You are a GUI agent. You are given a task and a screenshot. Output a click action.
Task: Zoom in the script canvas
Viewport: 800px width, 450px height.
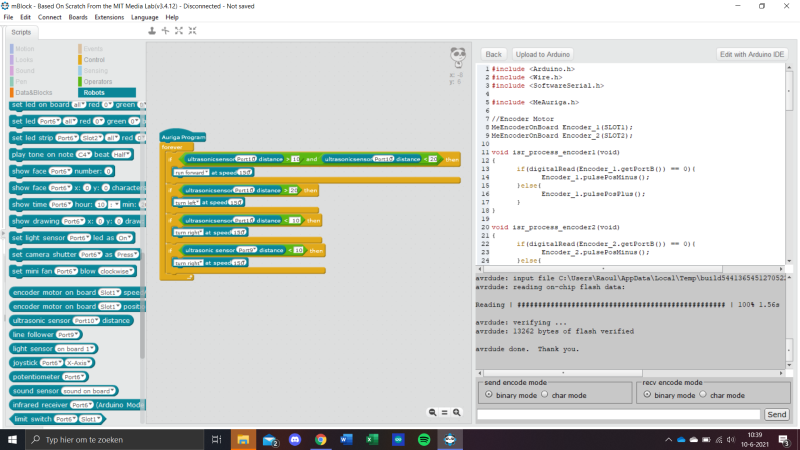tap(457, 412)
